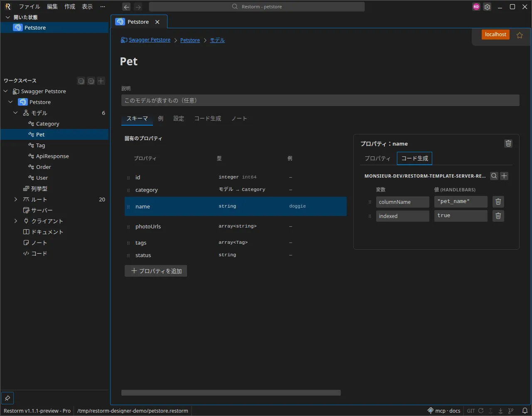532x416 pixels.
Task: Expand the ルート tree node
Action: 16,200
